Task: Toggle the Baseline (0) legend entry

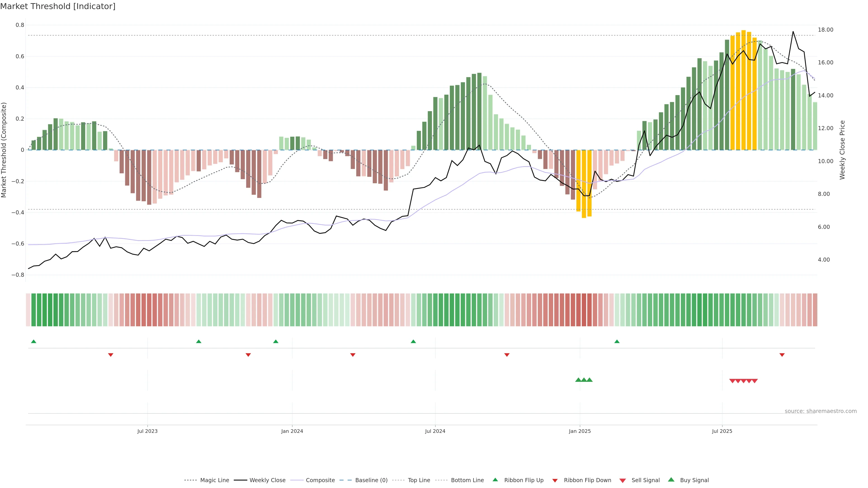Action: click(x=371, y=480)
